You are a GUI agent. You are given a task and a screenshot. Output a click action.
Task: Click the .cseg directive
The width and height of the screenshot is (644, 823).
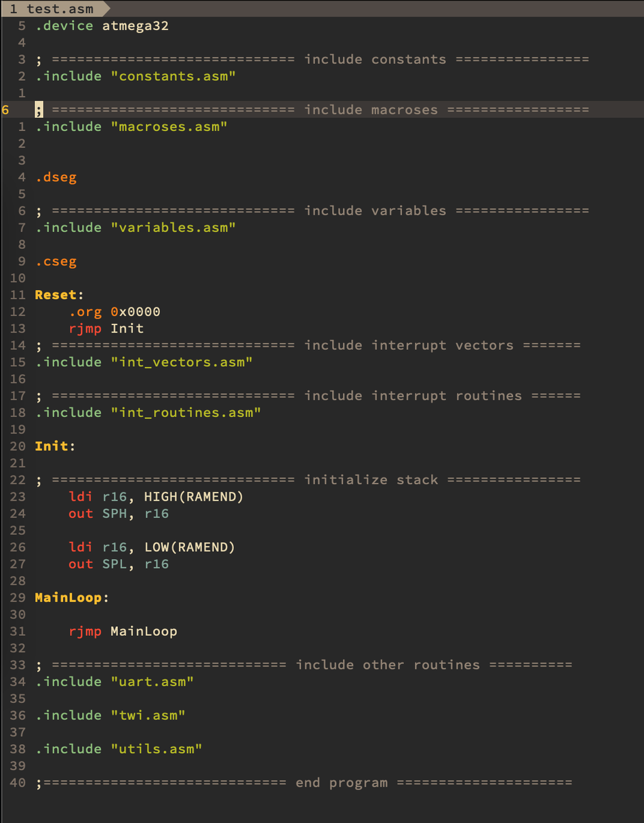(56, 261)
